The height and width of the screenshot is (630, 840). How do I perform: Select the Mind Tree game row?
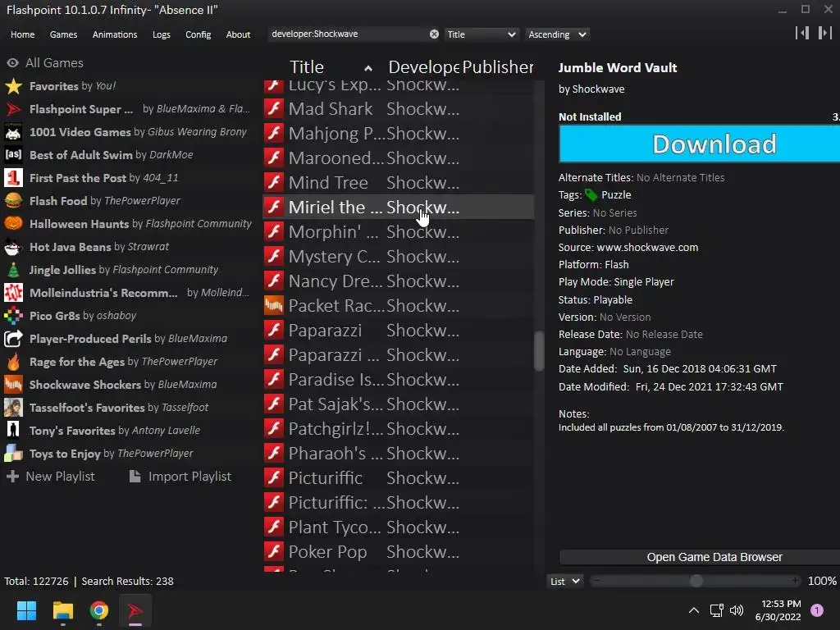point(399,183)
